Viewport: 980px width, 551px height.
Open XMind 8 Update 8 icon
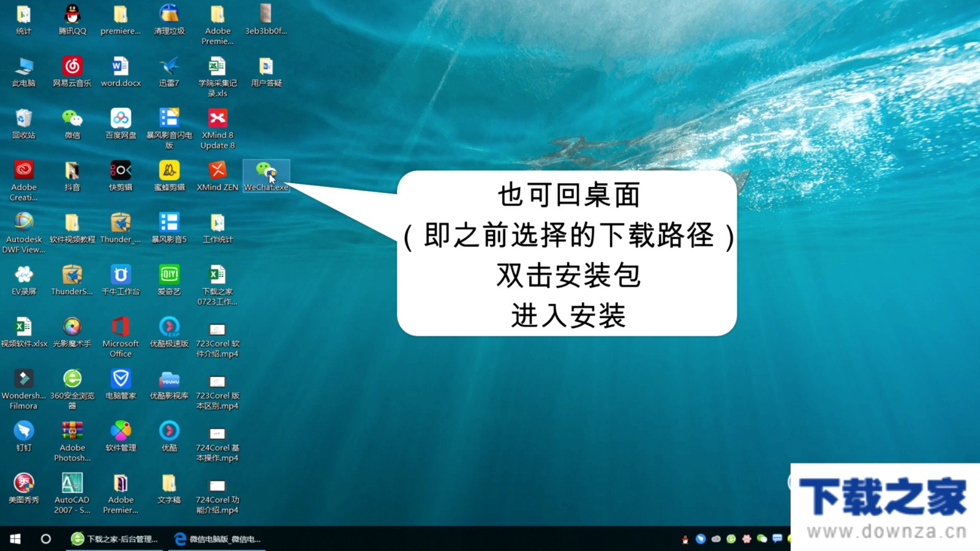coord(217,128)
